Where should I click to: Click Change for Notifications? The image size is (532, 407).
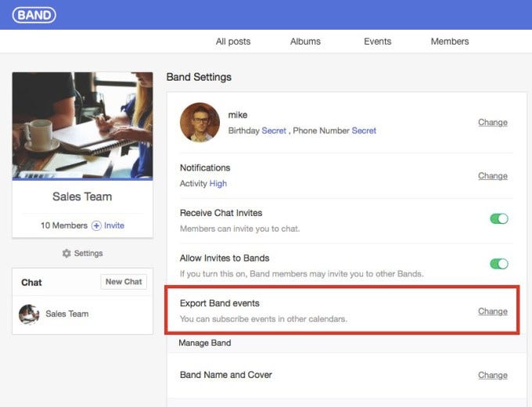[493, 176]
